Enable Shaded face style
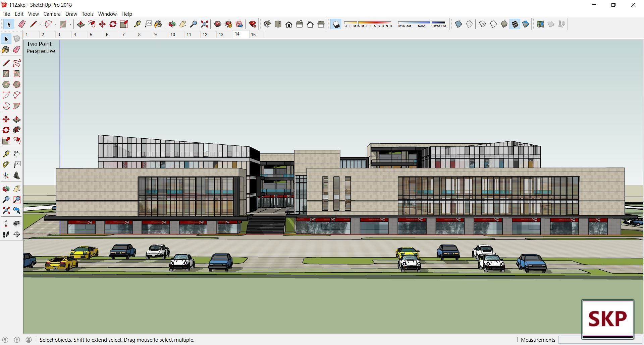644x345 pixels. click(504, 24)
